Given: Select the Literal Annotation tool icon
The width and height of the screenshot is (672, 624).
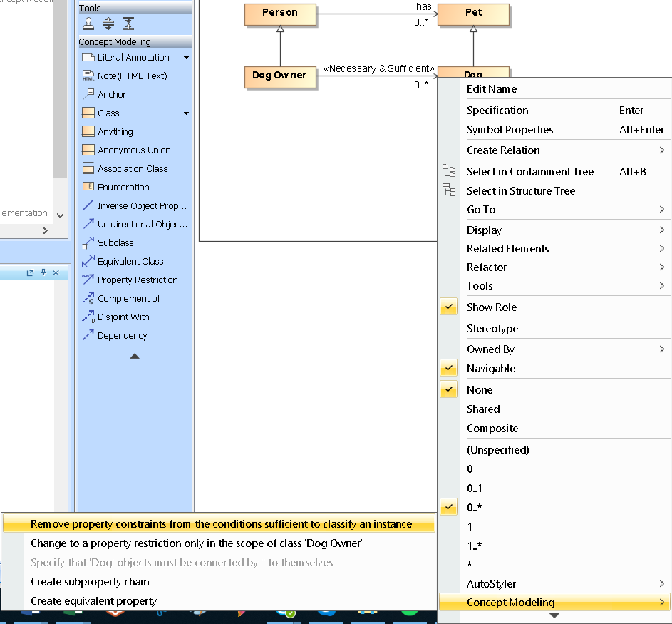Looking at the screenshot, I should (x=88, y=58).
